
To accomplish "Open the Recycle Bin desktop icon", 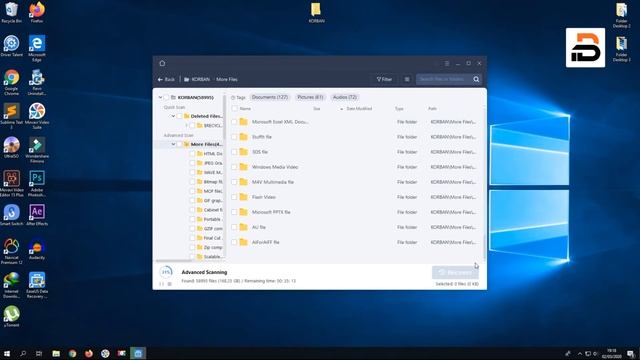I will pos(11,12).
